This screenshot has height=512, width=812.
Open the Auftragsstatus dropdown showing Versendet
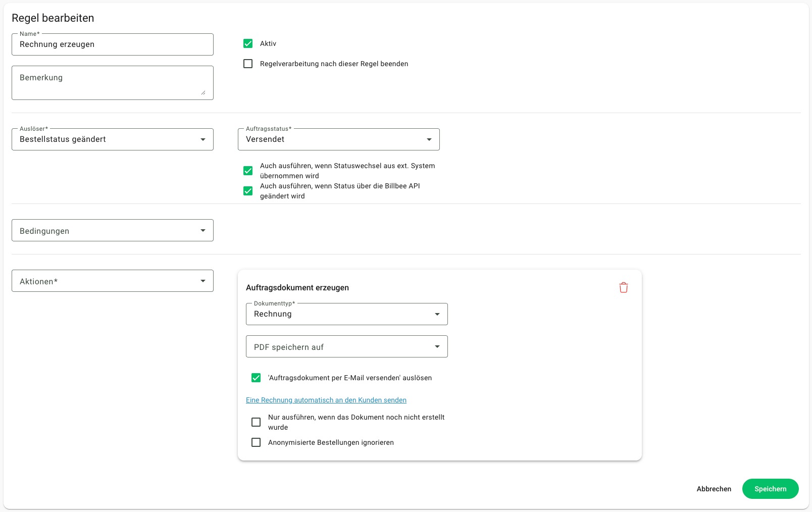[339, 139]
